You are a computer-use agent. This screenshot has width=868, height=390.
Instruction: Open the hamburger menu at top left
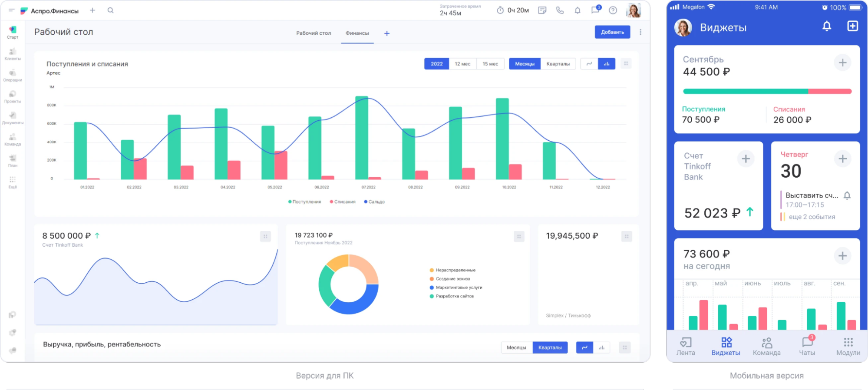coord(12,10)
